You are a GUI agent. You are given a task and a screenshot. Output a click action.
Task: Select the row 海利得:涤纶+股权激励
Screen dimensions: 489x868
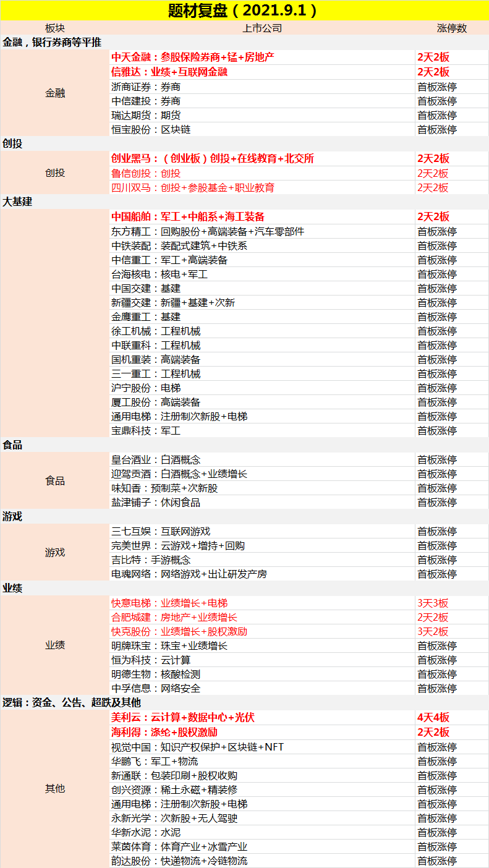tap(299, 732)
